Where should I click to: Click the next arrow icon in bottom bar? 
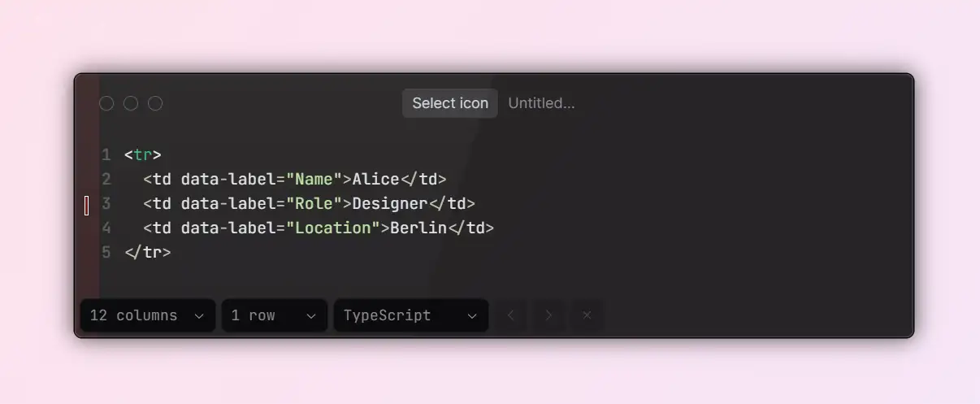tap(549, 315)
